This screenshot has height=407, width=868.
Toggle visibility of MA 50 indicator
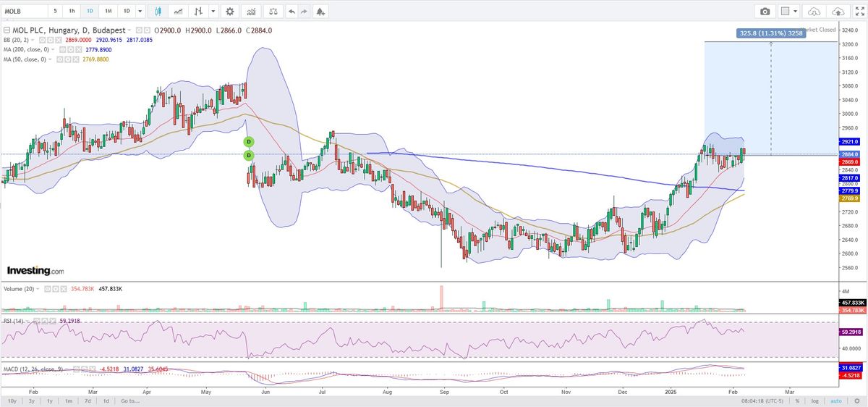coord(59,59)
